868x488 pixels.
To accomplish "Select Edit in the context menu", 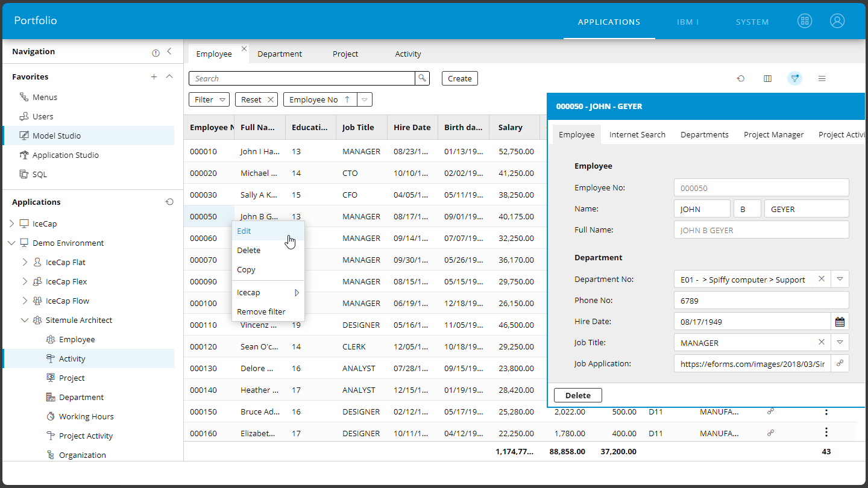I will tap(244, 231).
